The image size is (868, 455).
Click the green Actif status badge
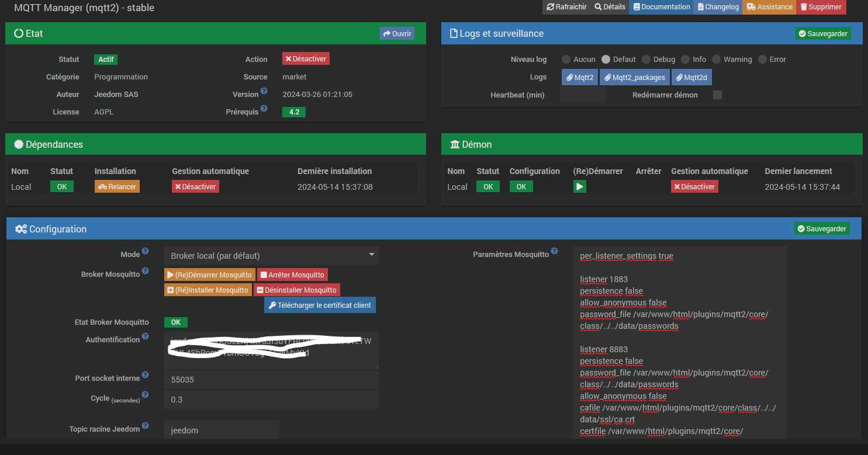click(106, 59)
